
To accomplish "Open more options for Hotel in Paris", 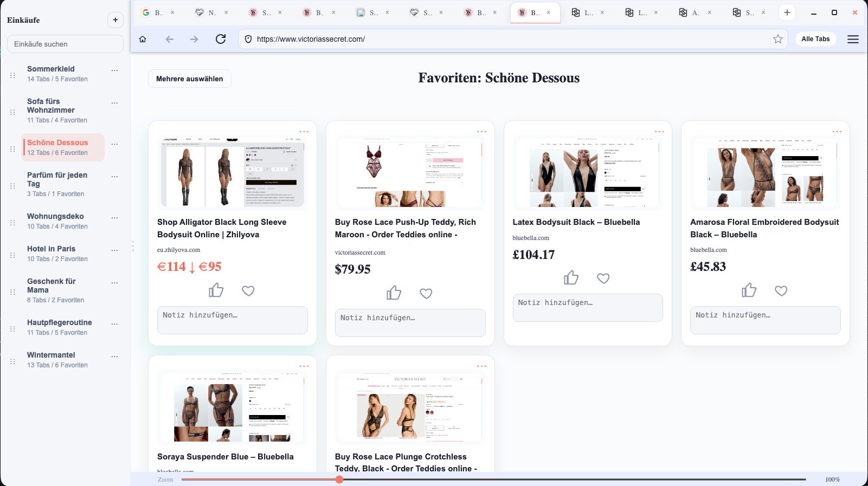I will (x=114, y=250).
